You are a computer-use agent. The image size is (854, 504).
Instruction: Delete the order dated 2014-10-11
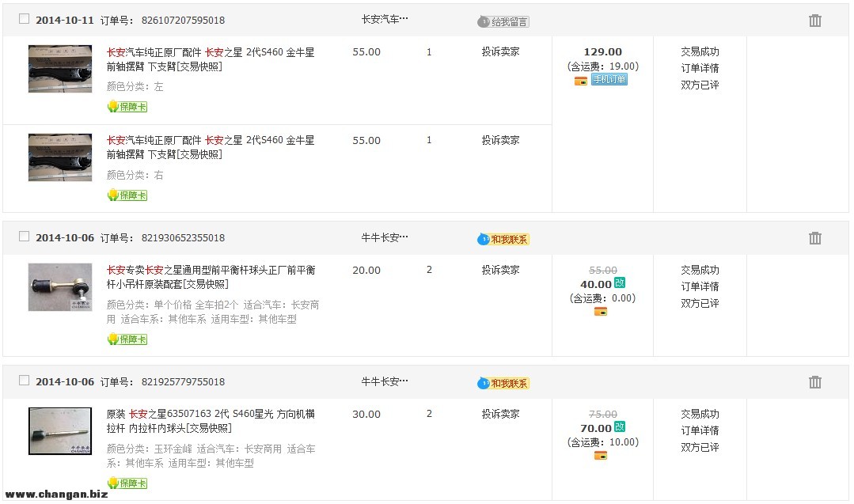[814, 21]
